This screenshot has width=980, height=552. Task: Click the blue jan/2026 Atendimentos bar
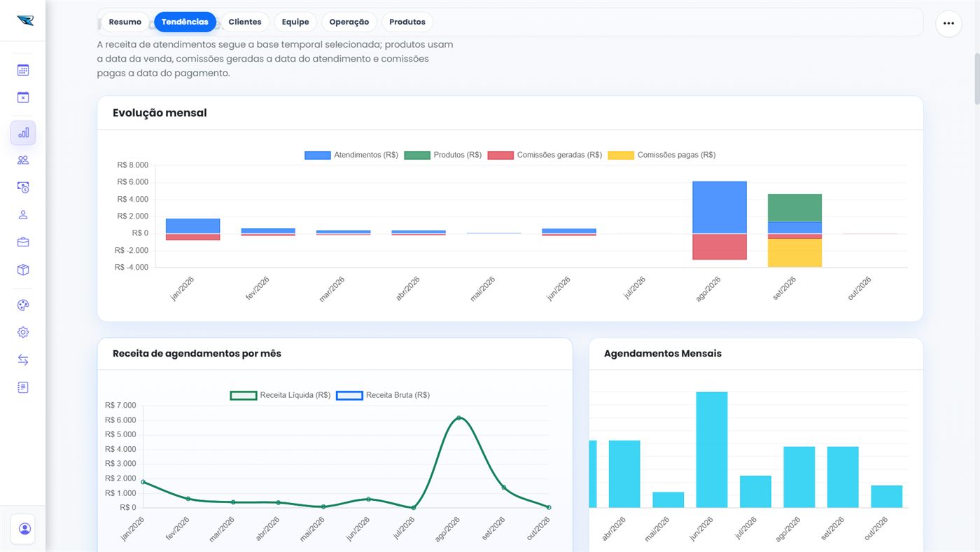pos(192,226)
